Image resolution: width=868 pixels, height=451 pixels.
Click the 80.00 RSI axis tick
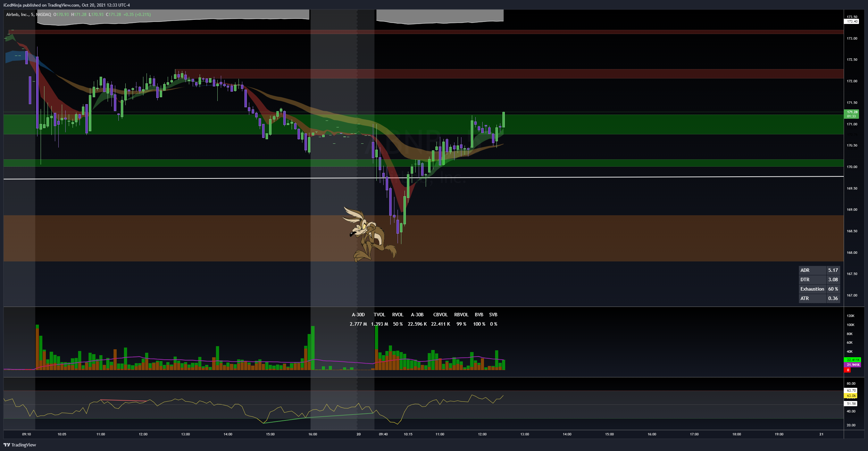coord(851,384)
